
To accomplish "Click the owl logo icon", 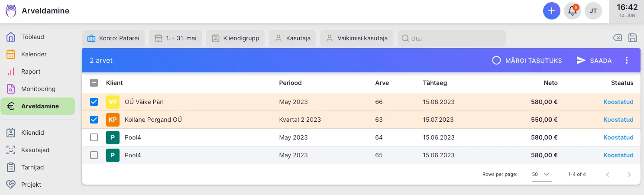I will point(11,11).
